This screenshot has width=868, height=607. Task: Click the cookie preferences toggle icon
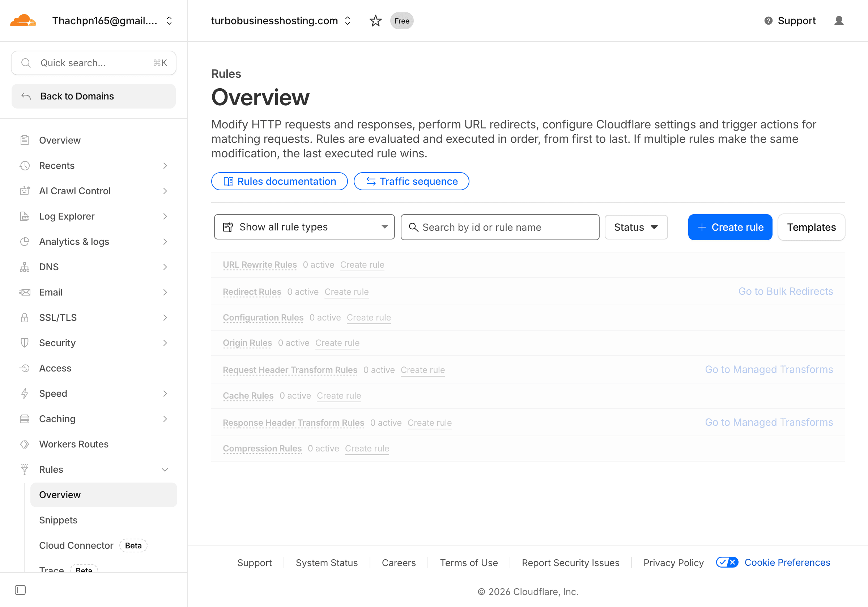point(727,563)
